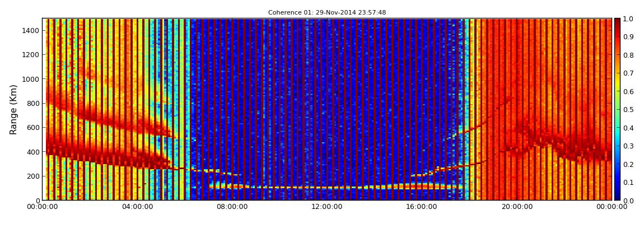The width and height of the screenshot is (644, 228).
Task: Click the '12:00:00' time axis label
Action: [x=327, y=207]
